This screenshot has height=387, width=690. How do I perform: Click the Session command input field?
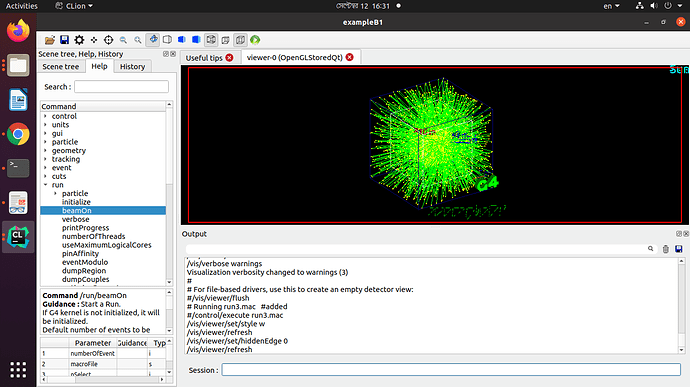451,370
